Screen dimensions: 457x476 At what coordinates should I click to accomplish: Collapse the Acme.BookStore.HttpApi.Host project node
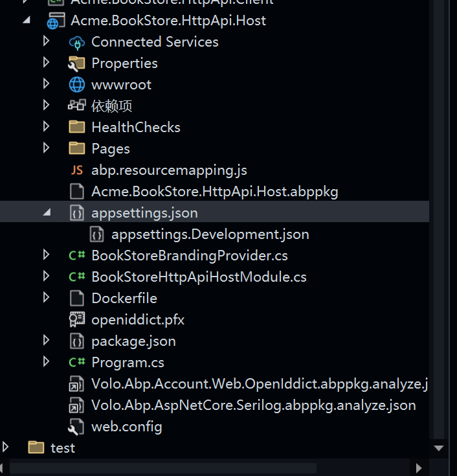click(x=26, y=21)
